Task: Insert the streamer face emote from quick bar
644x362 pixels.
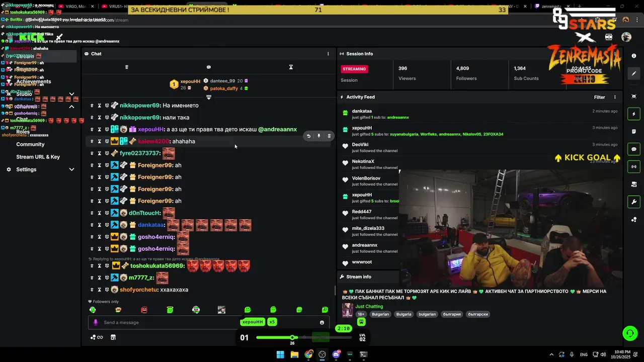Action: click(221, 310)
